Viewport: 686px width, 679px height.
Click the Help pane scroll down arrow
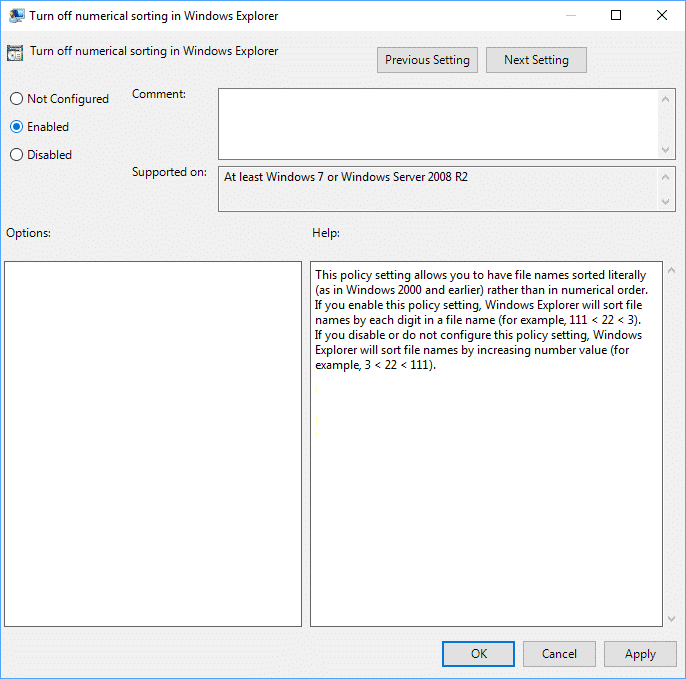pos(672,619)
